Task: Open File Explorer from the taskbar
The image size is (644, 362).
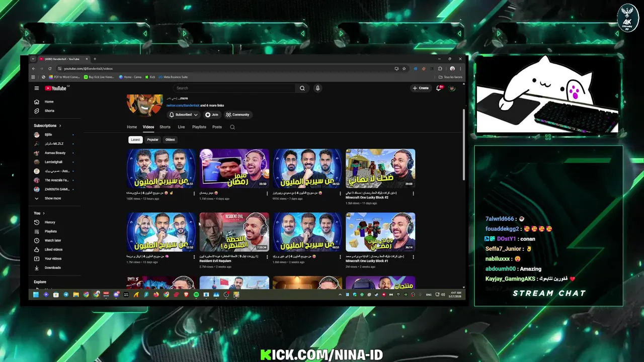Action: pyautogui.click(x=76, y=295)
